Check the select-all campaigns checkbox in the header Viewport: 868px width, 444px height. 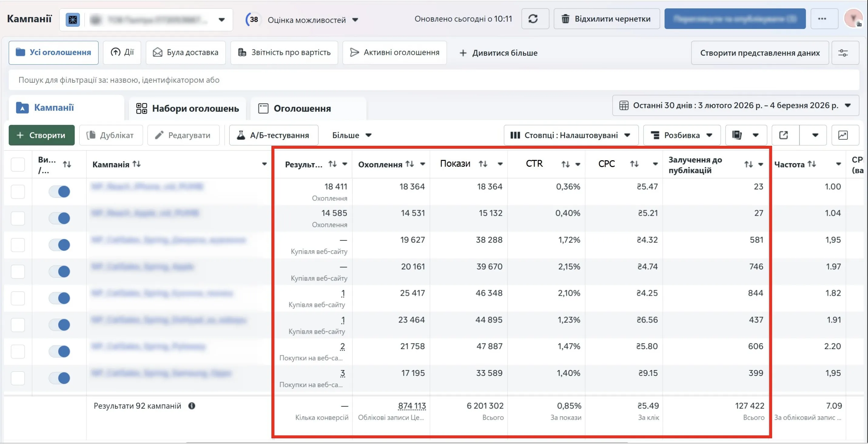point(18,164)
